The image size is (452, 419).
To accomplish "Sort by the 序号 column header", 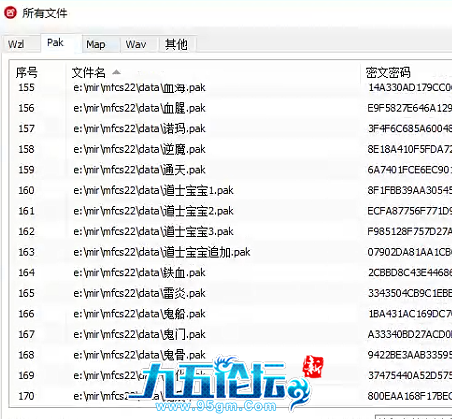I will click(27, 72).
